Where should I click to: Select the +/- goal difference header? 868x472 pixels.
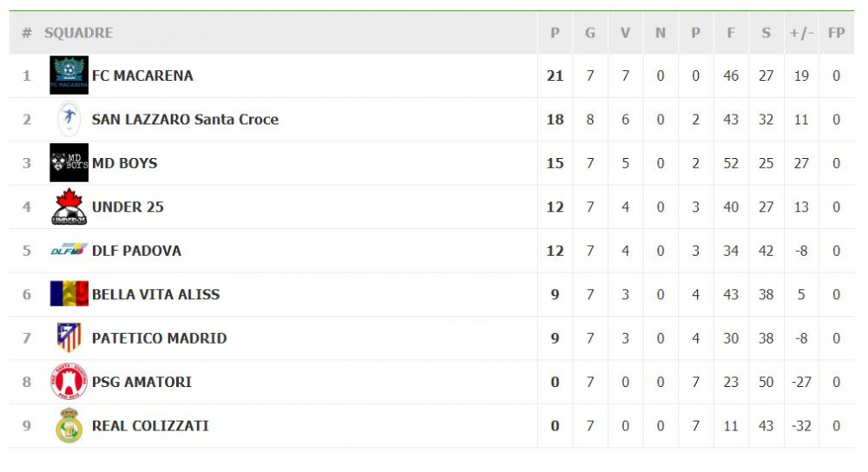click(801, 33)
